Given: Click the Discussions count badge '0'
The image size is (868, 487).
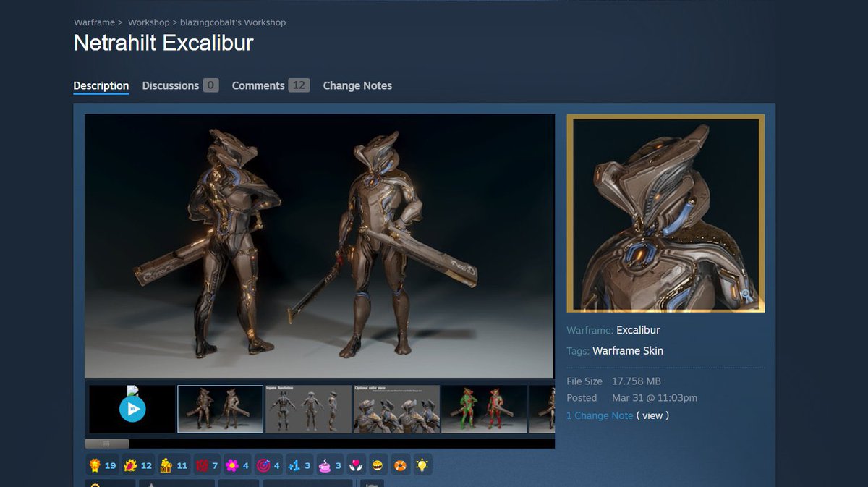Looking at the screenshot, I should (210, 85).
